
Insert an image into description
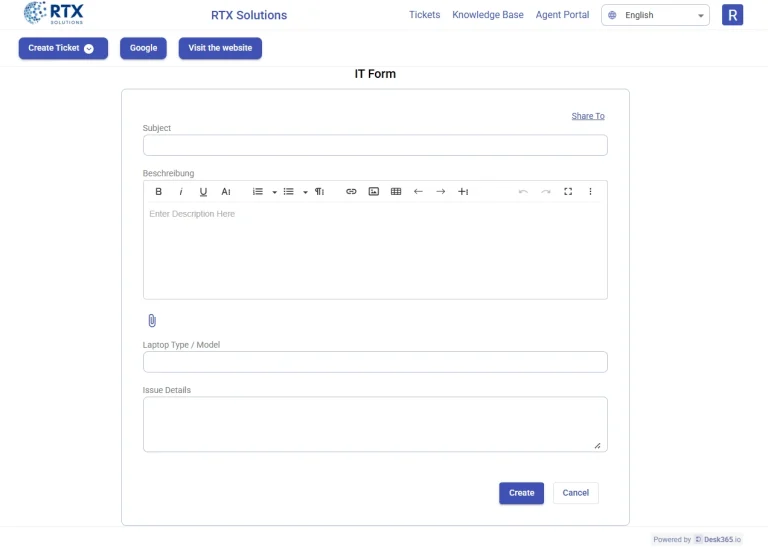pos(374,191)
